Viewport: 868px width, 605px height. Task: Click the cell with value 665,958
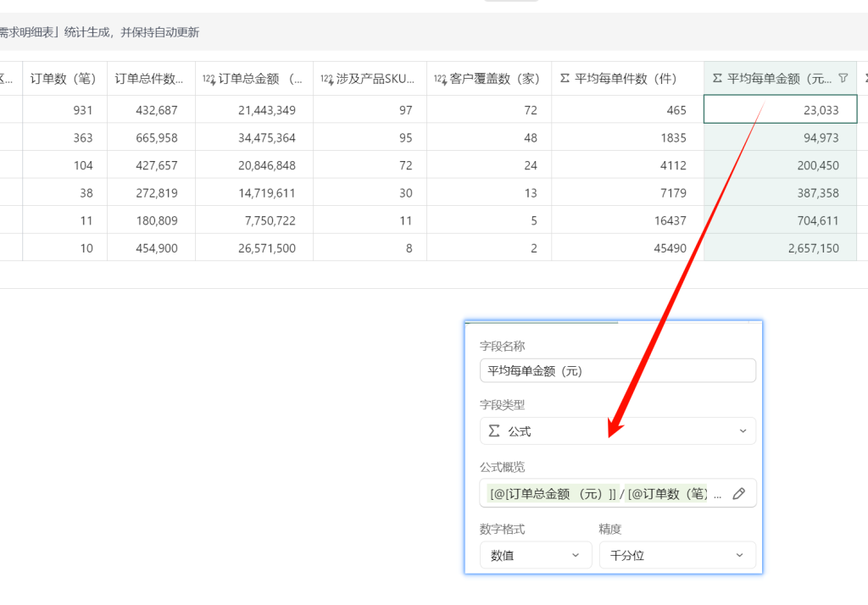151,137
